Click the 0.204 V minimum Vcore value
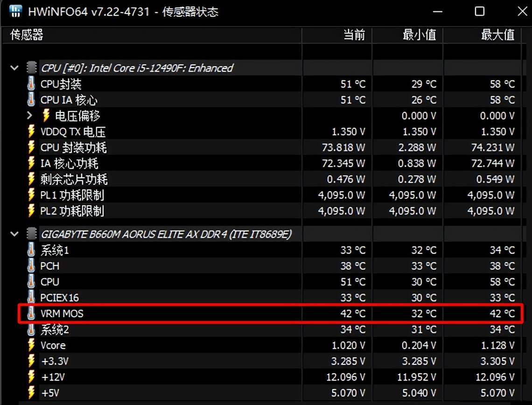This screenshot has width=532, height=405. click(419, 345)
